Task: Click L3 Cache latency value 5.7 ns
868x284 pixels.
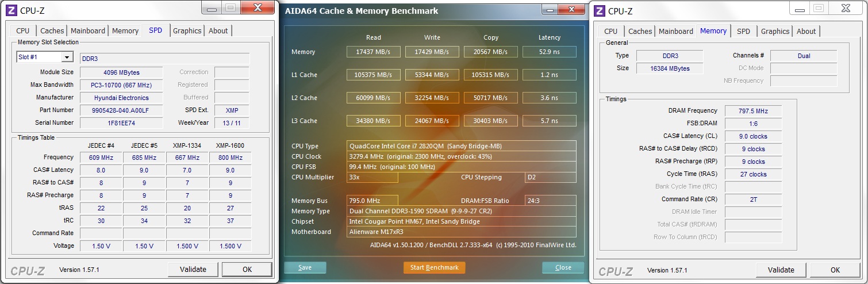Action: [x=550, y=121]
